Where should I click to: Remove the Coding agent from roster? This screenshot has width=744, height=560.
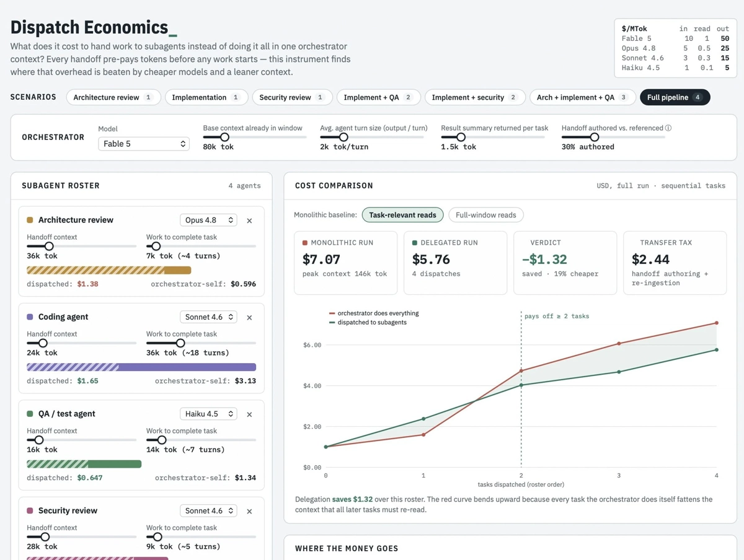click(x=249, y=317)
